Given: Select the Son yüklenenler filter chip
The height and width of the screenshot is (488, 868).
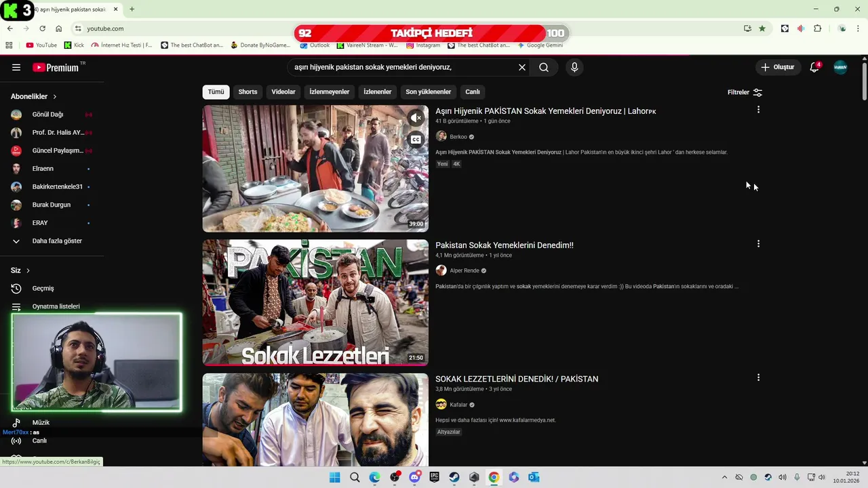Looking at the screenshot, I should click(x=429, y=91).
